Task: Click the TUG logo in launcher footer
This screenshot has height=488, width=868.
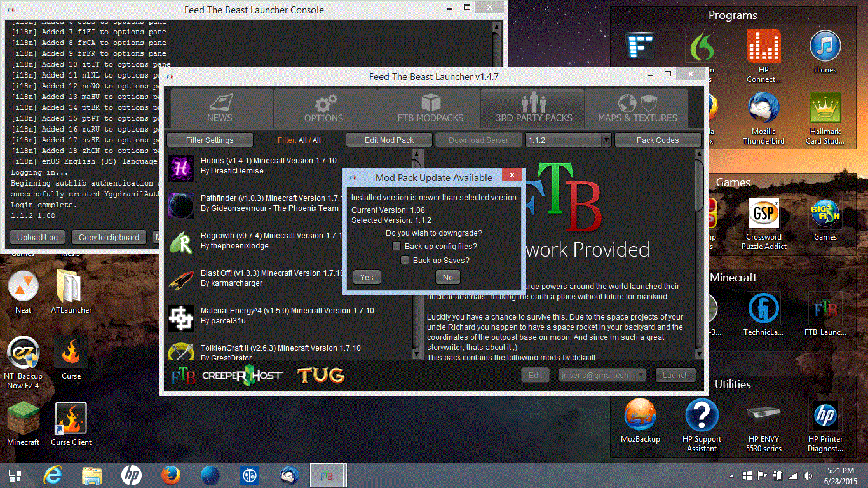Action: click(x=321, y=376)
